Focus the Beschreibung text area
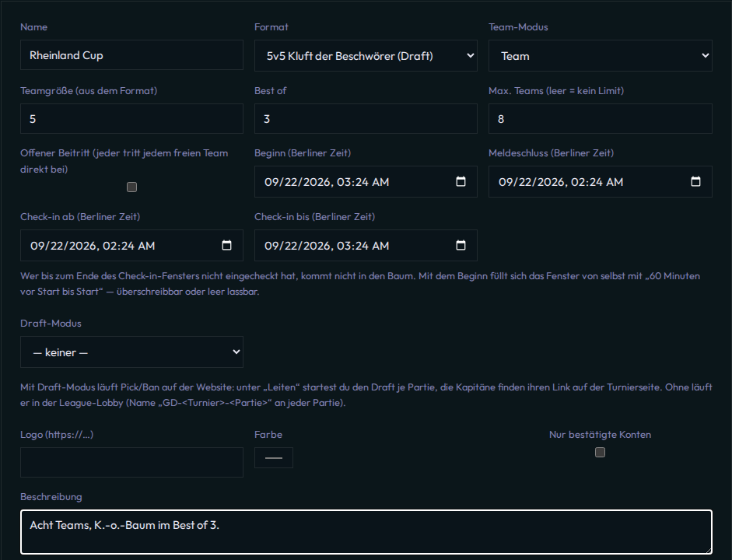 366,532
